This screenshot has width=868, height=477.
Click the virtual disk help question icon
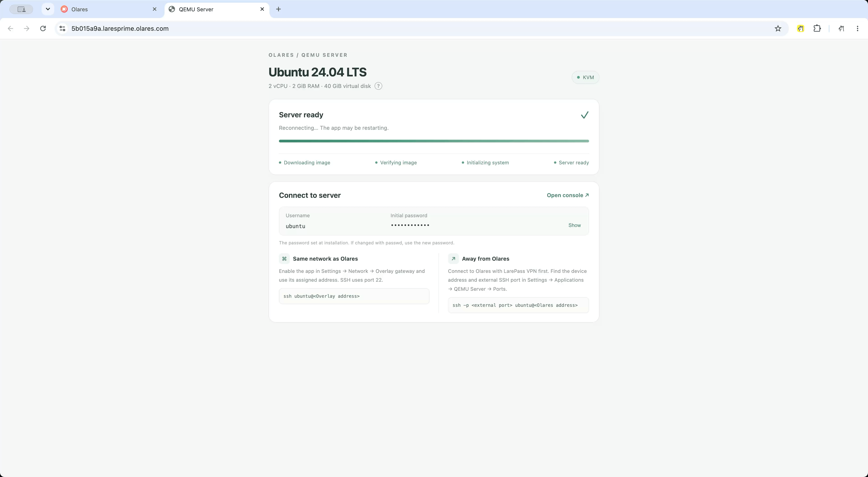[378, 86]
